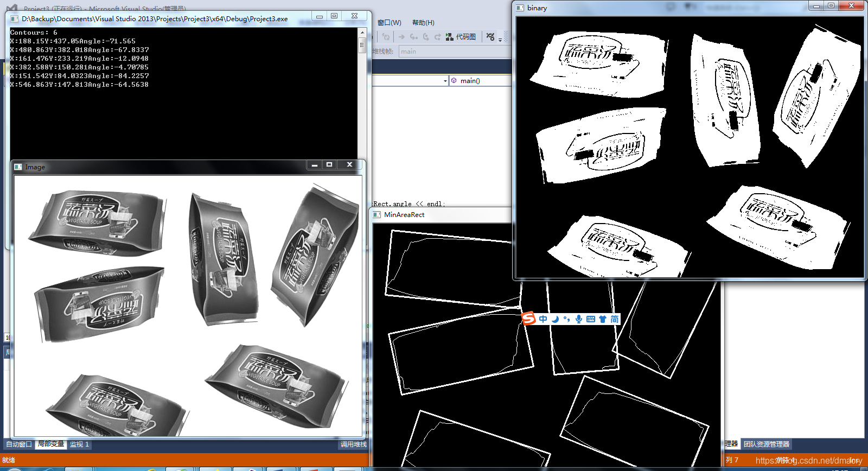Click the Image window title icon
Image resolution: width=868 pixels, height=471 pixels.
[x=18, y=167]
